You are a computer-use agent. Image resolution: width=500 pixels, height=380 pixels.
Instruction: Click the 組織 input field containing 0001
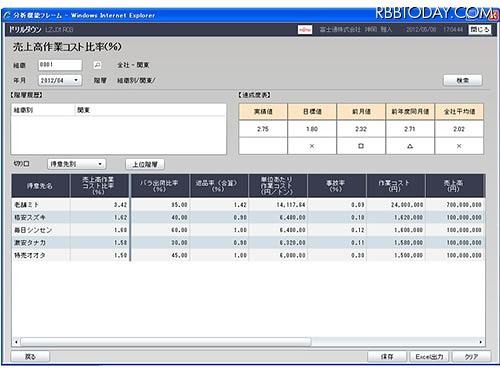click(60, 65)
